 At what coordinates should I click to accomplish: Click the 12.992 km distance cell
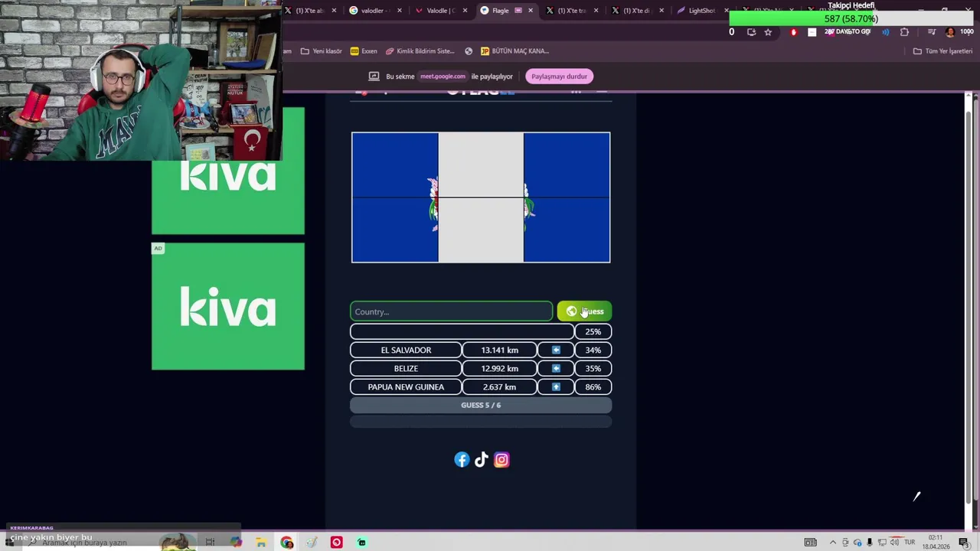500,368
